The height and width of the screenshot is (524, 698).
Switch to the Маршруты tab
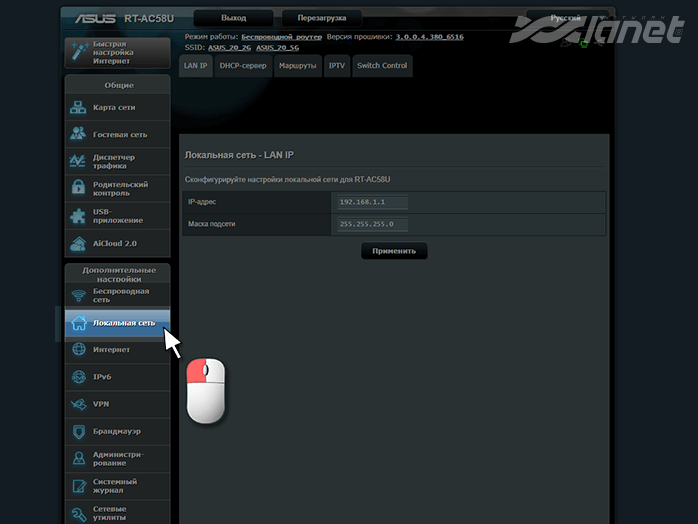(x=296, y=66)
